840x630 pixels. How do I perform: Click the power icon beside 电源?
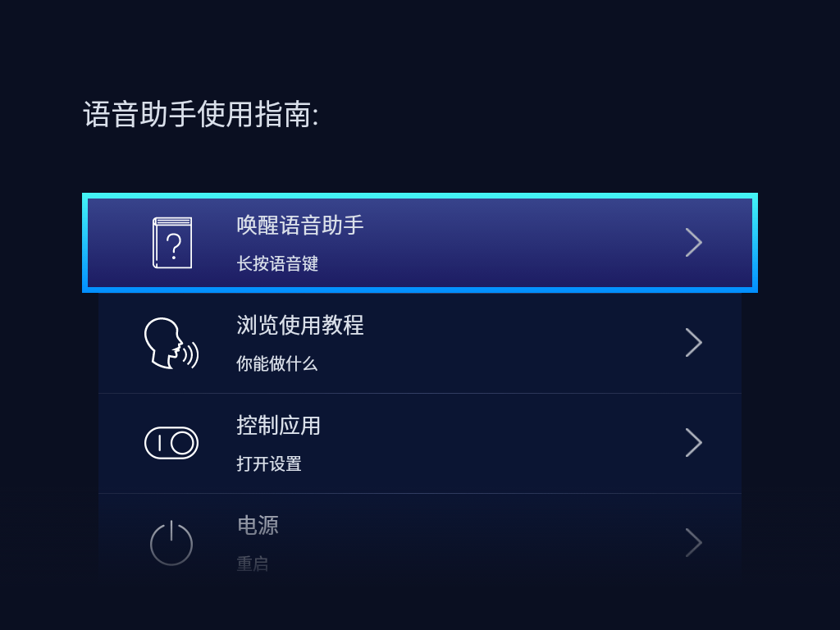click(171, 542)
